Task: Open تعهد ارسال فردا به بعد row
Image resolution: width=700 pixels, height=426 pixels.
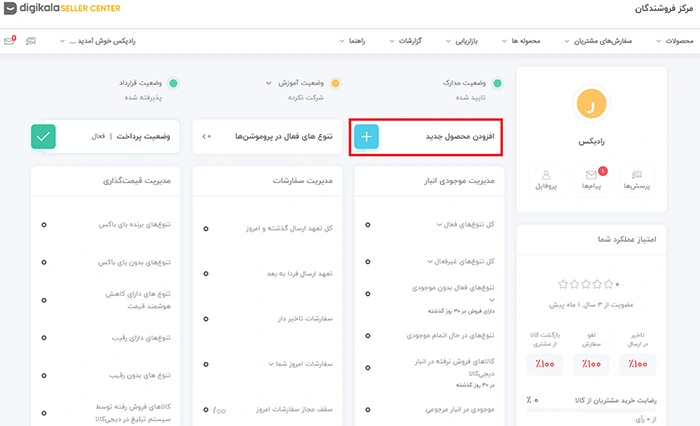Action: (x=267, y=274)
